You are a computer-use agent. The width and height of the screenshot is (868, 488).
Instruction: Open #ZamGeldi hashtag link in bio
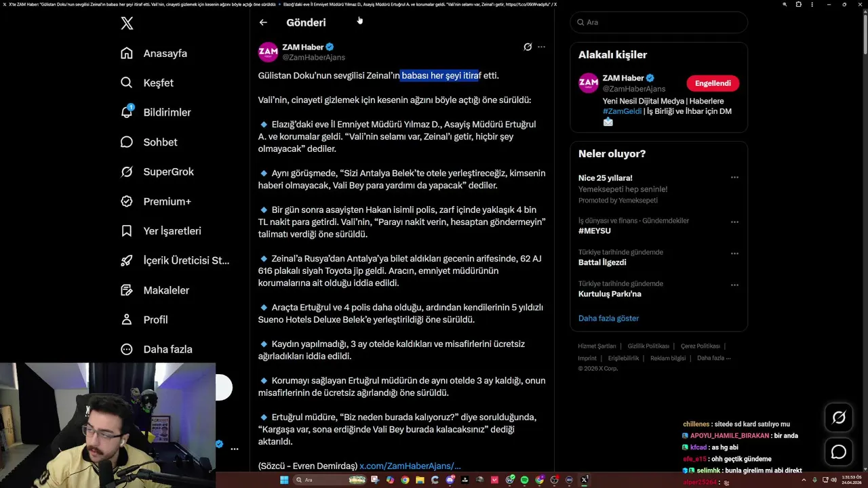click(x=622, y=111)
